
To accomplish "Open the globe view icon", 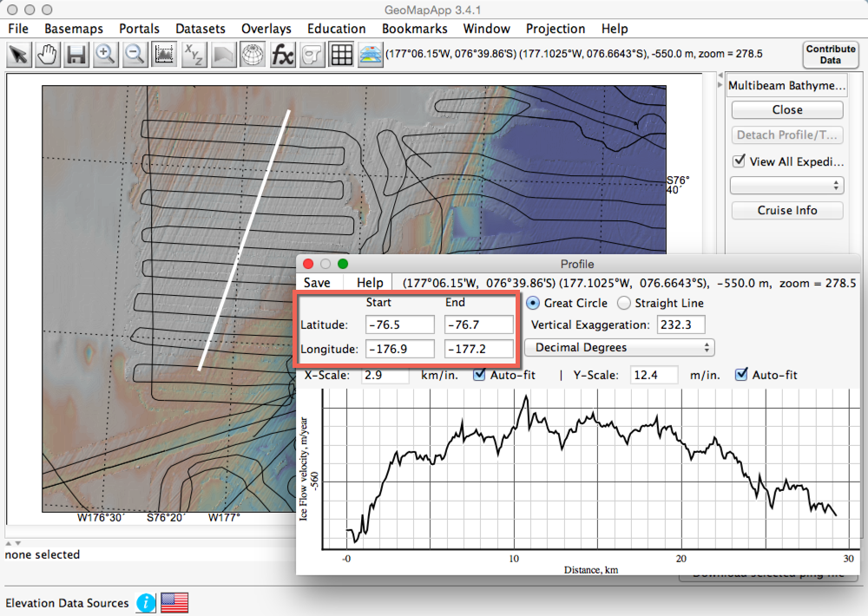I will (x=252, y=55).
